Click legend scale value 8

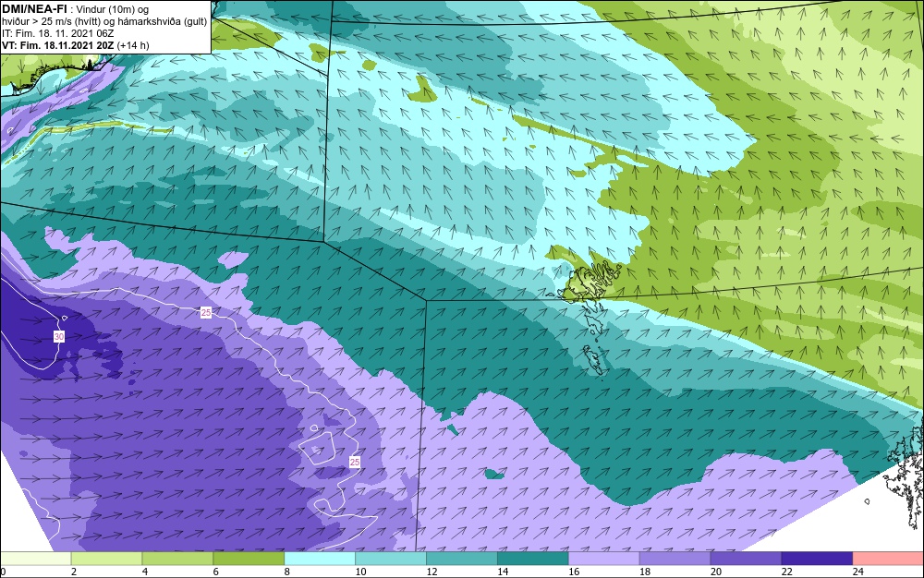click(287, 572)
